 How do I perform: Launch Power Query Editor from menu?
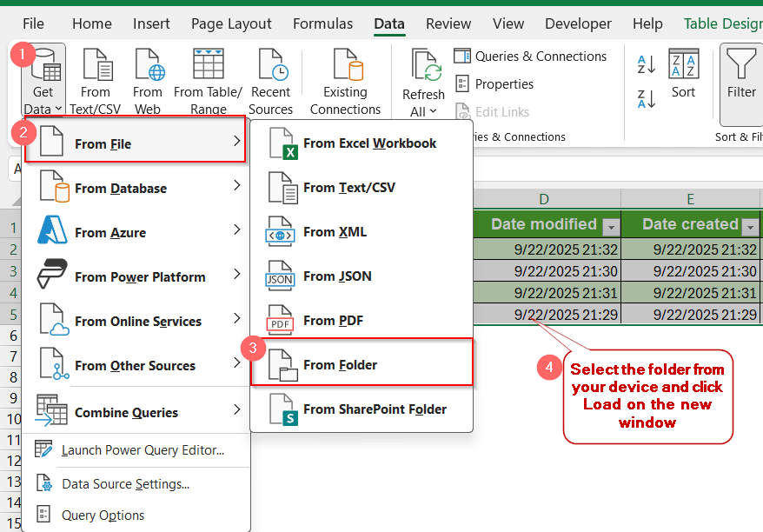pyautogui.click(x=142, y=450)
